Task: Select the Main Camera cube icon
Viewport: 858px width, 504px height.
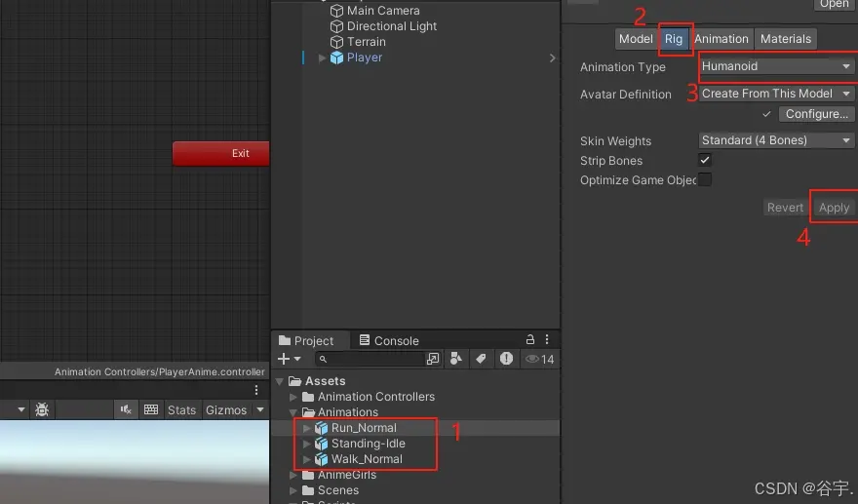Action: click(336, 11)
